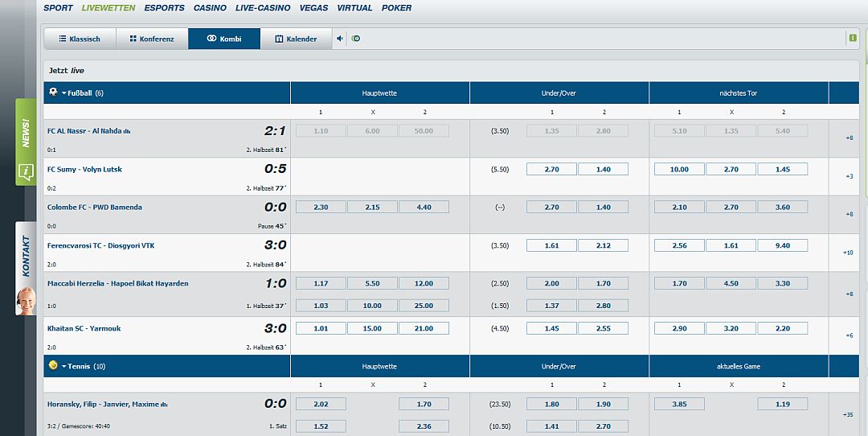Open statistics icon next to Horansky - Janvier

coord(164,405)
